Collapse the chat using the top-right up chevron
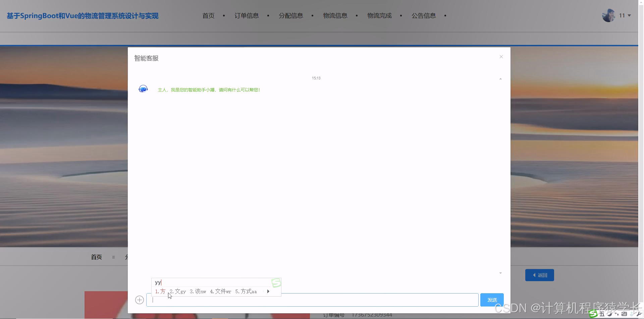Screen dimensions: 644x319 [x=500, y=78]
